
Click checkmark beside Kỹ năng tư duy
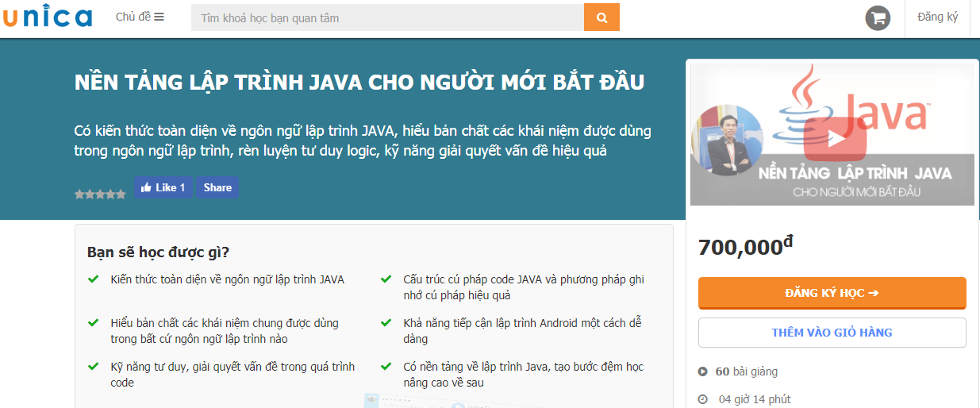coord(93,366)
